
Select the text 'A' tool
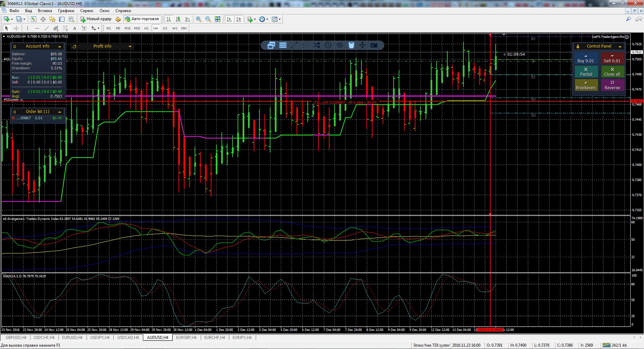click(x=75, y=28)
